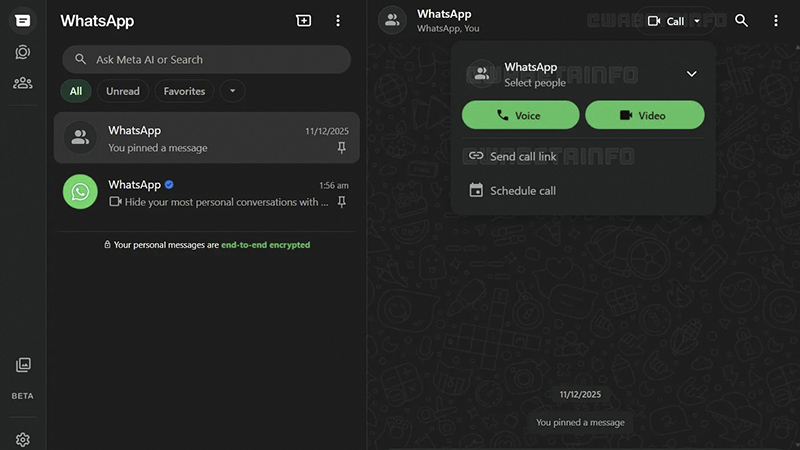The width and height of the screenshot is (800, 450).
Task: Expand more chat filters dropdown arrow
Action: [x=233, y=91]
